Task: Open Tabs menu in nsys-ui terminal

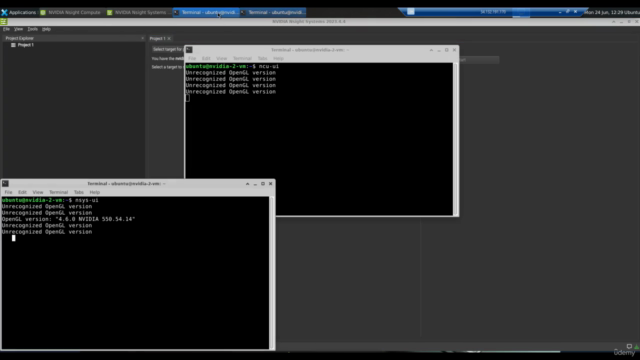Action: [79, 192]
